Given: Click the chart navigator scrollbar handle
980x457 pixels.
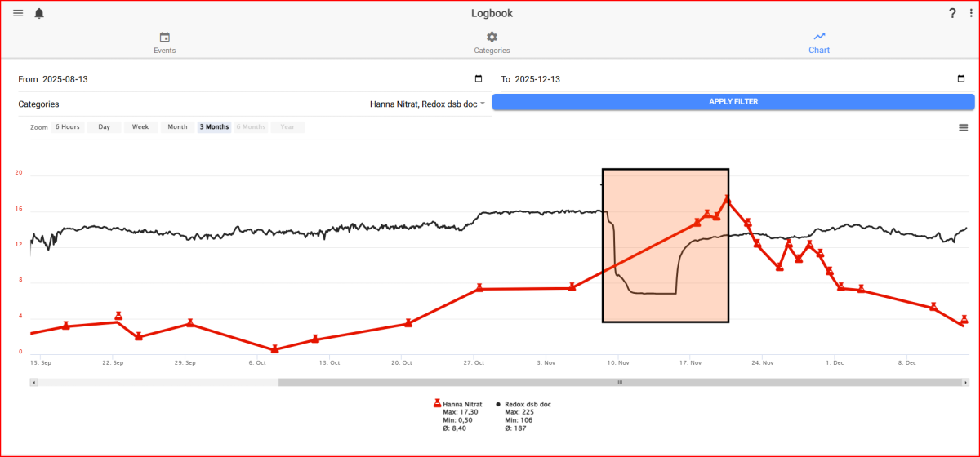Looking at the screenshot, I should (620, 382).
